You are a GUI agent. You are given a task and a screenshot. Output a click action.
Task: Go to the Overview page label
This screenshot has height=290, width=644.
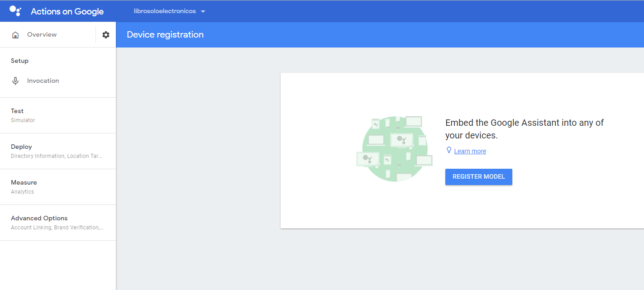tap(42, 35)
